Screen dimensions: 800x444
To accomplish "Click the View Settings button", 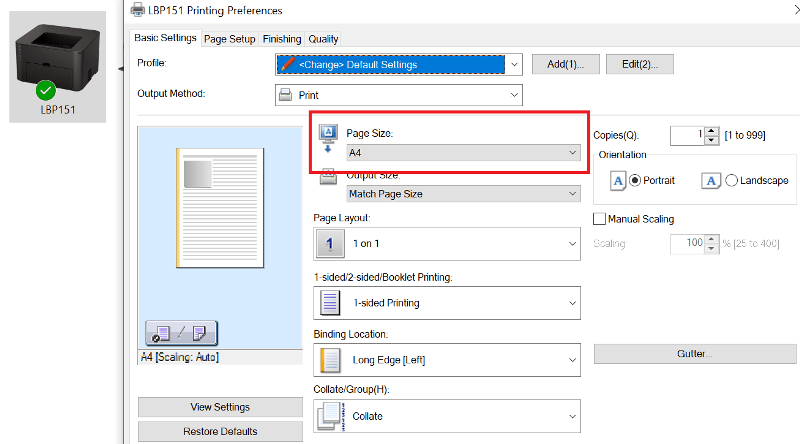I will tap(220, 407).
